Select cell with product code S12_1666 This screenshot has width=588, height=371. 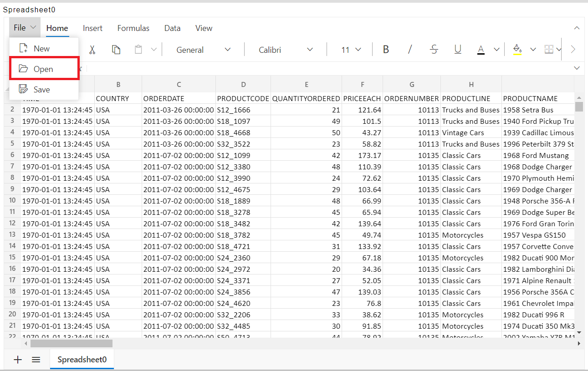(x=244, y=110)
